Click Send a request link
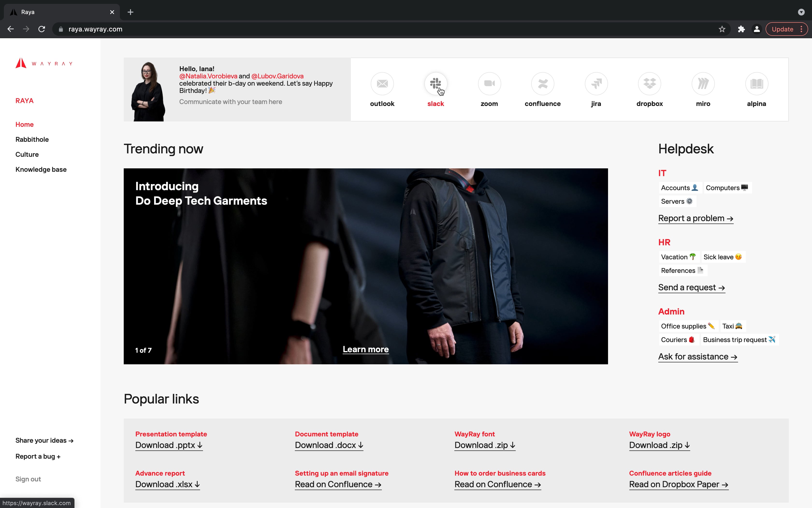Image resolution: width=812 pixels, height=508 pixels. [692, 288]
